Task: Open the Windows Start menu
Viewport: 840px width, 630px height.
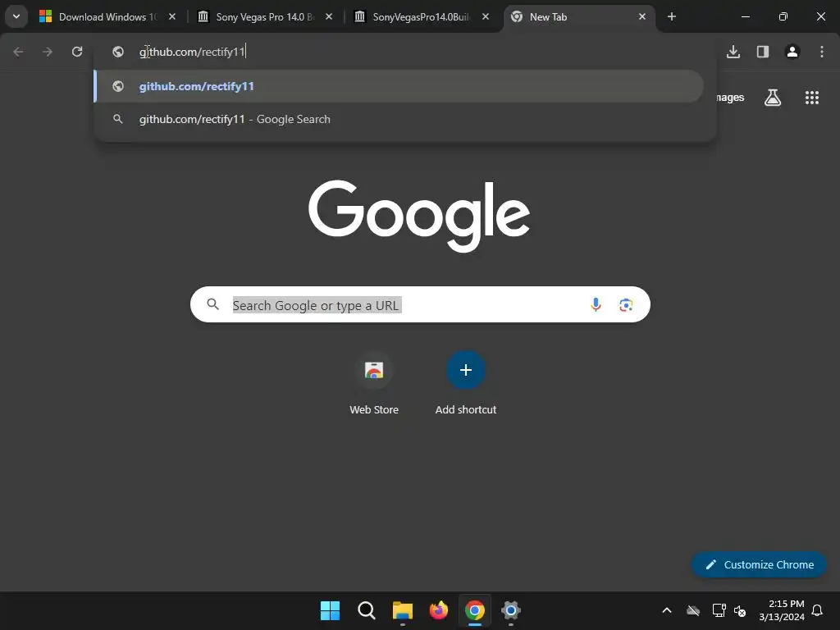Action: (330, 610)
